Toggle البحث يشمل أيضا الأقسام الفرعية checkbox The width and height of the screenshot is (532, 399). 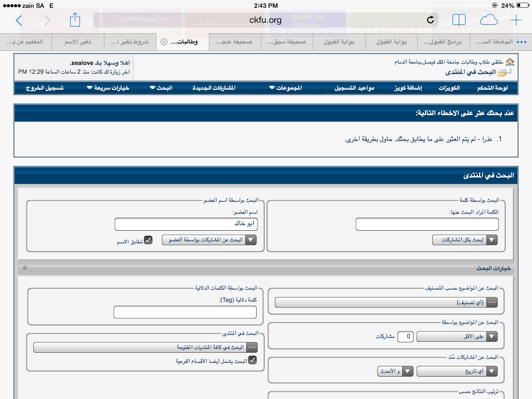(252, 361)
